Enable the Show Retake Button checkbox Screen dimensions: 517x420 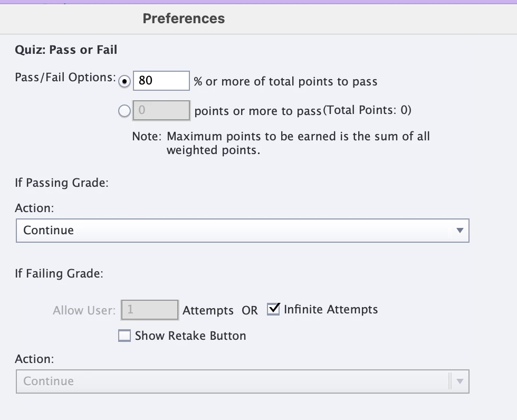pos(125,336)
